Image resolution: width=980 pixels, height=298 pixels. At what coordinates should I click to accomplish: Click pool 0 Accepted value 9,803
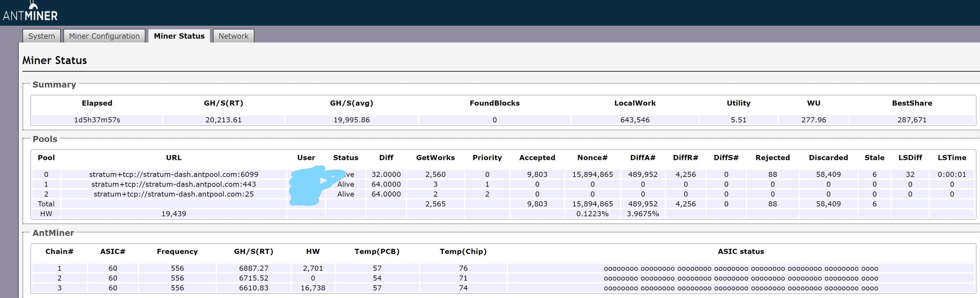(x=537, y=174)
